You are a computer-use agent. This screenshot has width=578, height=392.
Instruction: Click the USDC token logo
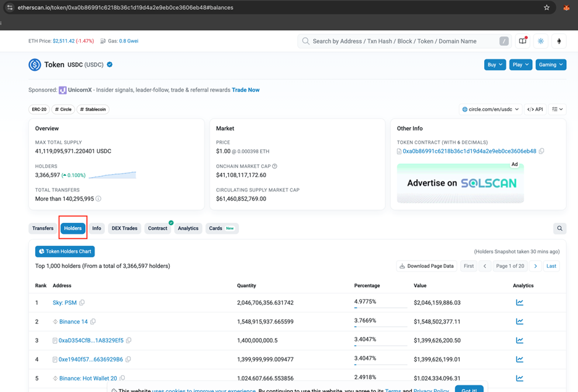35,65
